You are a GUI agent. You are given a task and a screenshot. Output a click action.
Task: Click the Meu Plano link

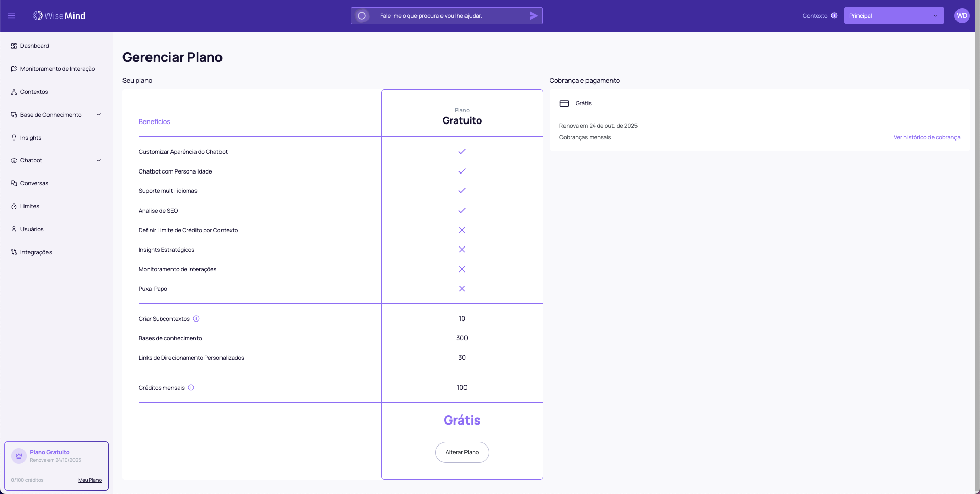click(x=90, y=480)
